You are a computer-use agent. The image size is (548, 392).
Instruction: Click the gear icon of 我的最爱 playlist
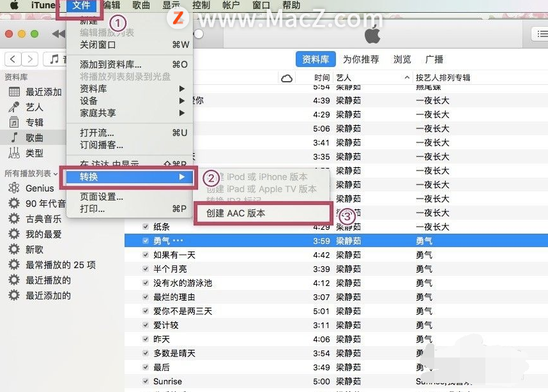14,234
